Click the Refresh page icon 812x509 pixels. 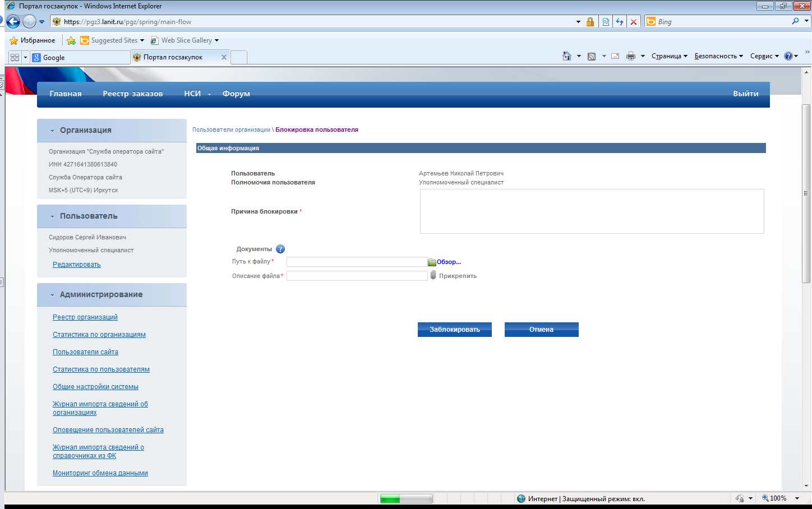(x=620, y=22)
